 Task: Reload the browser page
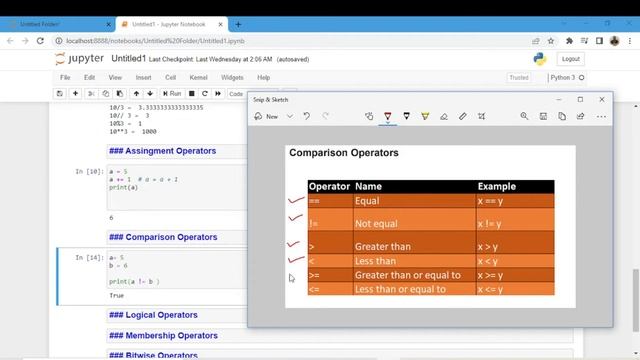40,41
